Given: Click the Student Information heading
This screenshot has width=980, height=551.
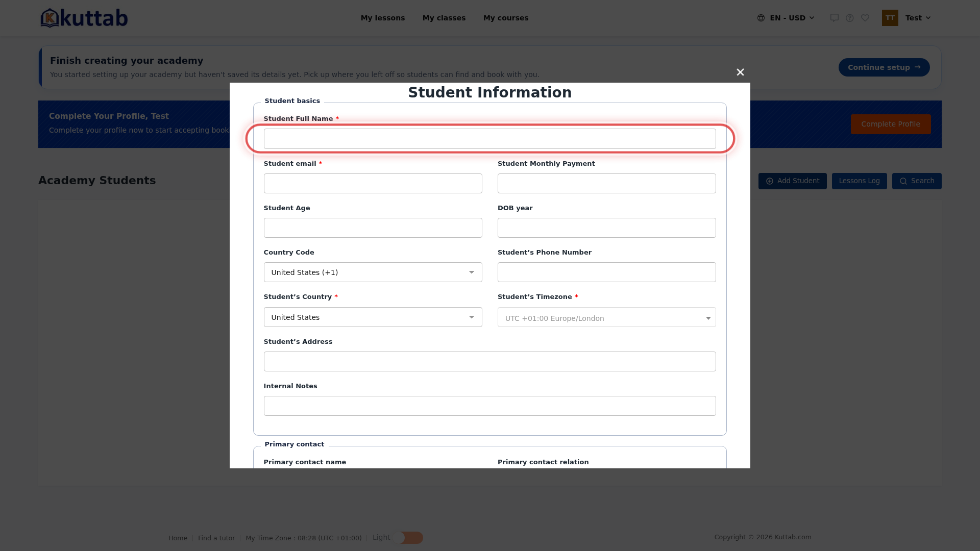Looking at the screenshot, I should coord(489,92).
